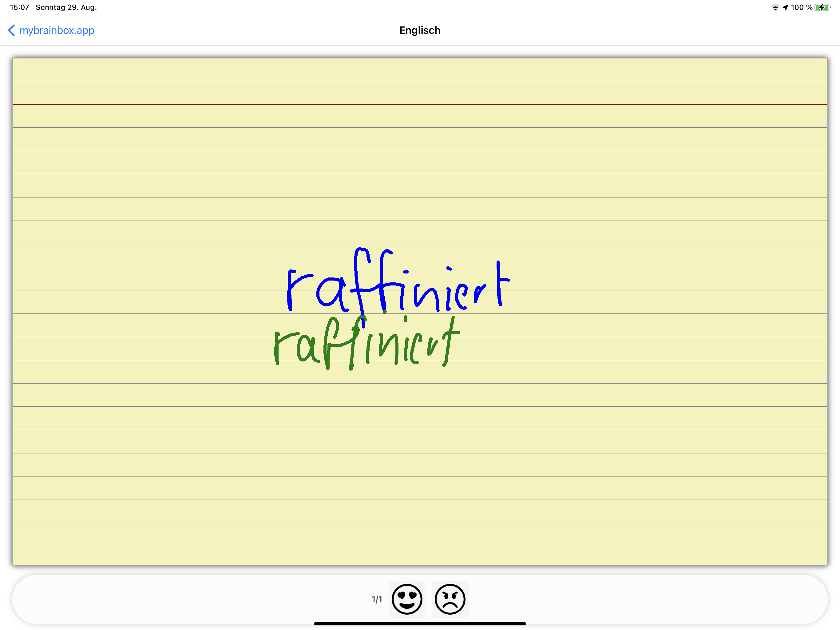The width and height of the screenshot is (840, 630).
Task: Click the red header line on the card
Action: pos(420,104)
